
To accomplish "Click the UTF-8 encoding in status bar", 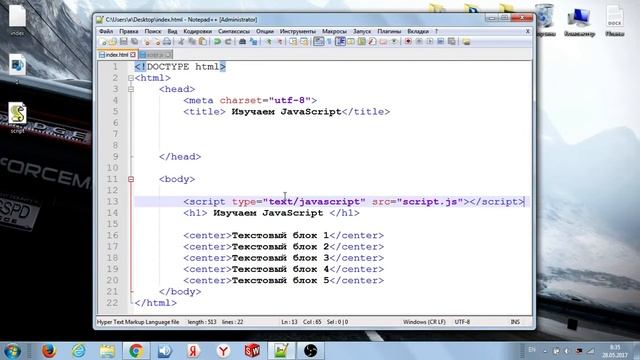I will [x=462, y=322].
